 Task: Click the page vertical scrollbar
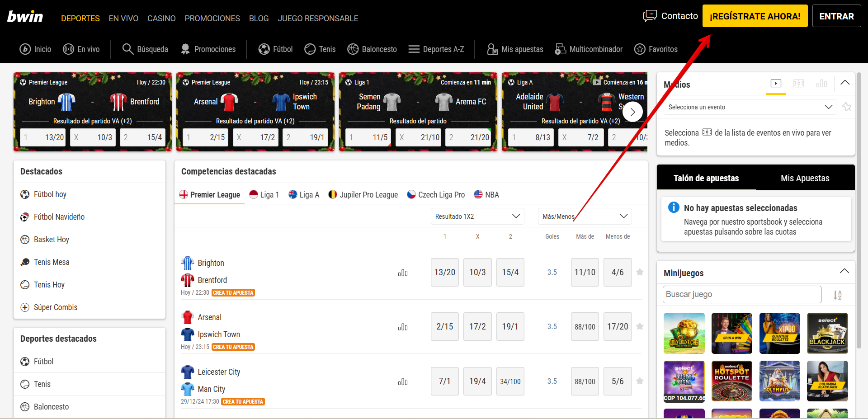(x=859, y=210)
